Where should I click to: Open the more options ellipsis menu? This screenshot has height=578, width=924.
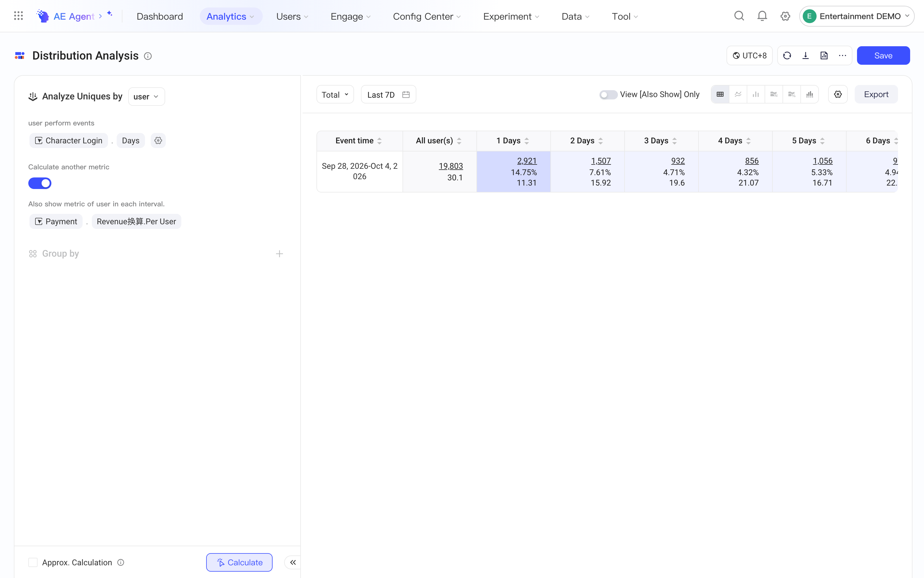coord(843,55)
